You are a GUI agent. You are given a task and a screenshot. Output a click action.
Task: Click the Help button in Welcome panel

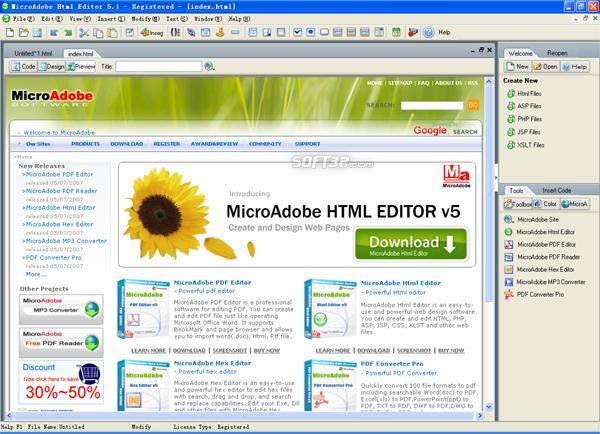[x=575, y=67]
